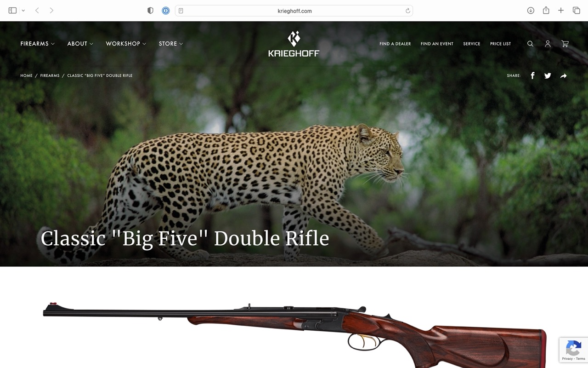Open Safari downloads icon
The height and width of the screenshot is (368, 588).
coord(531,11)
